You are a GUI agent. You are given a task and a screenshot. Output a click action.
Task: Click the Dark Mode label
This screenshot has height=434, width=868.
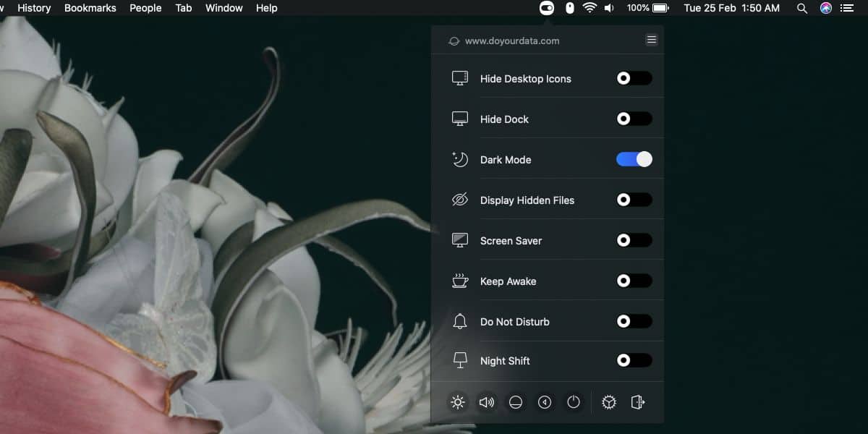(x=506, y=160)
